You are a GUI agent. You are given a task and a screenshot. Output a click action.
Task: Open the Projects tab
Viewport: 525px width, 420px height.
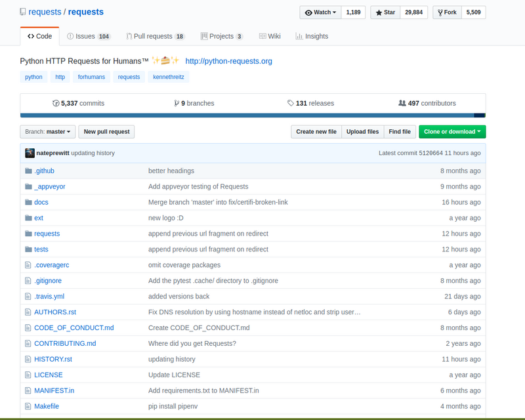click(x=222, y=36)
